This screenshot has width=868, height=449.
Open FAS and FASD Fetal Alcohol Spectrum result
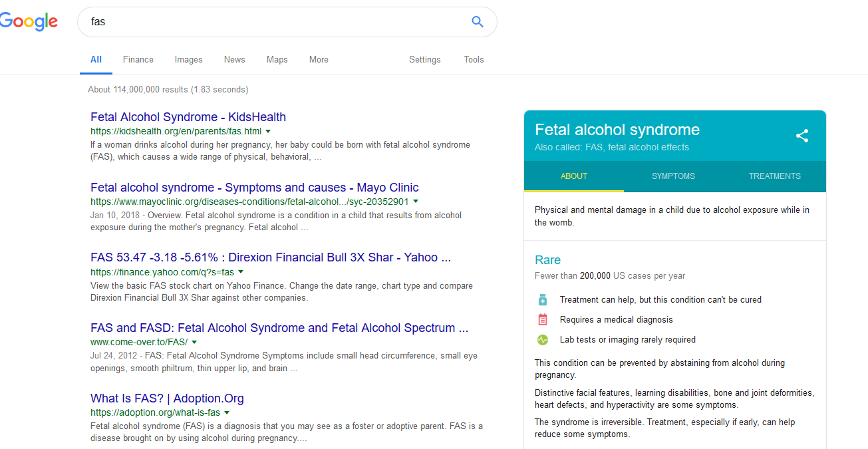click(279, 328)
